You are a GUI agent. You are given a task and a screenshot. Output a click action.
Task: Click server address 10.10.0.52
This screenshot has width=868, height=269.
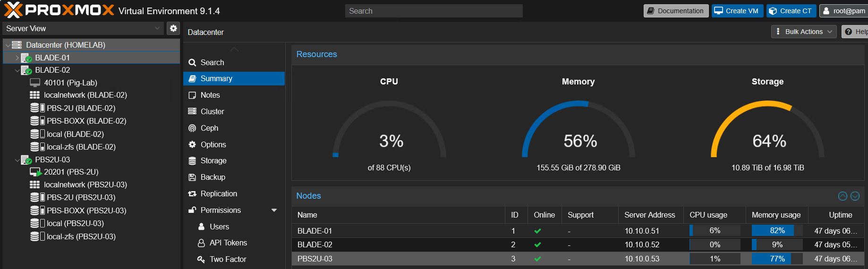[x=642, y=244]
